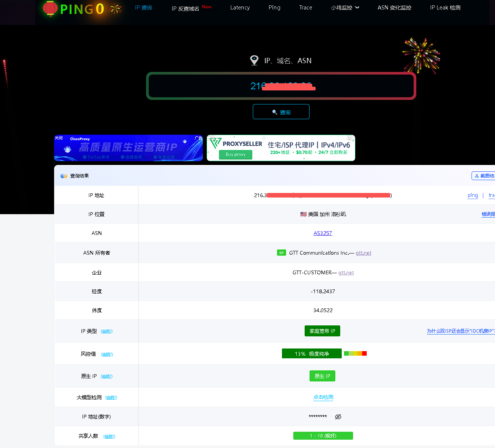Go to the Trace page
Image resolution: width=495 pixels, height=448 pixels.
305,8
